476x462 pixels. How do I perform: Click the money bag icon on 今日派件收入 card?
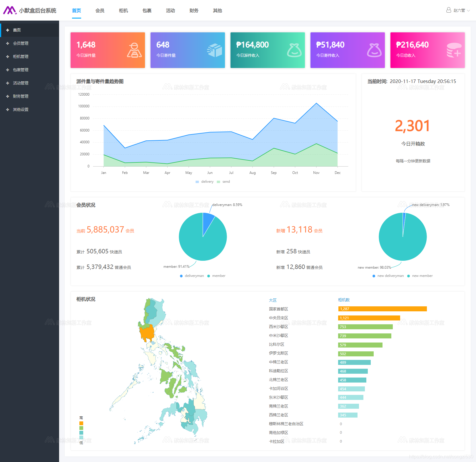click(294, 50)
